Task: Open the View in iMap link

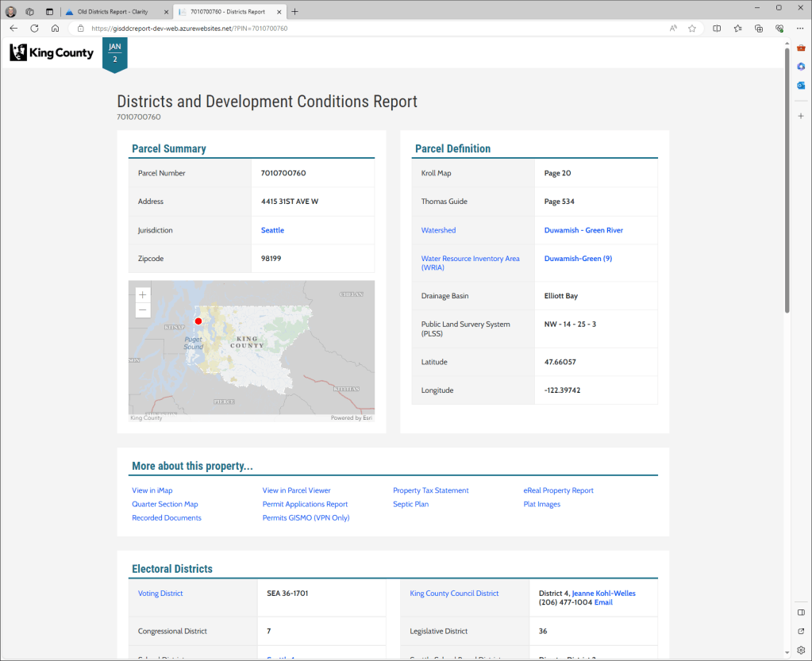Action: click(x=152, y=490)
